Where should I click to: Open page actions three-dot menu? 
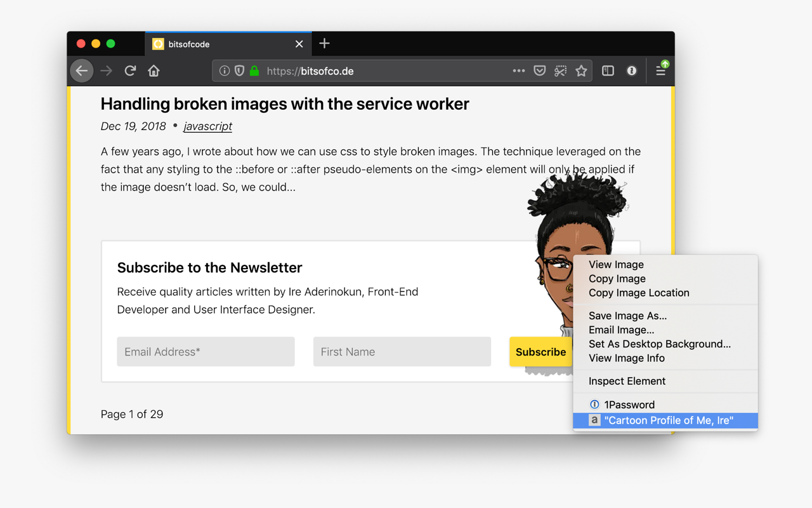(519, 71)
